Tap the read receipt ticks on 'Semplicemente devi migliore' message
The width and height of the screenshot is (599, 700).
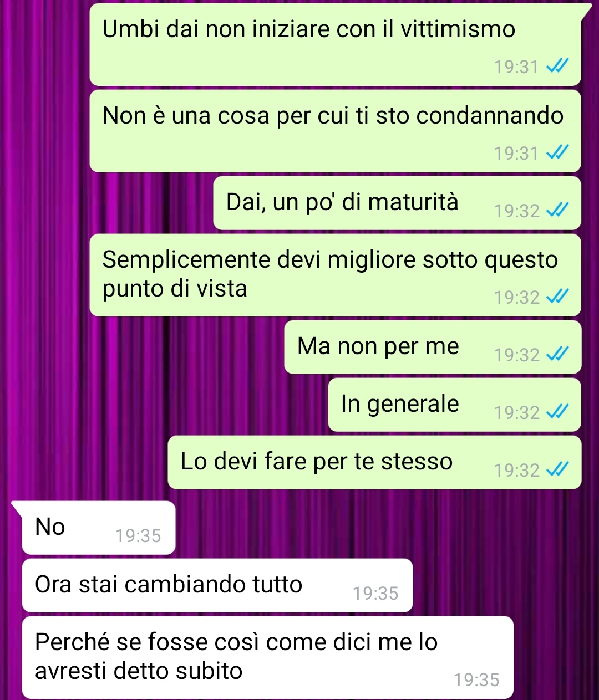click(557, 297)
